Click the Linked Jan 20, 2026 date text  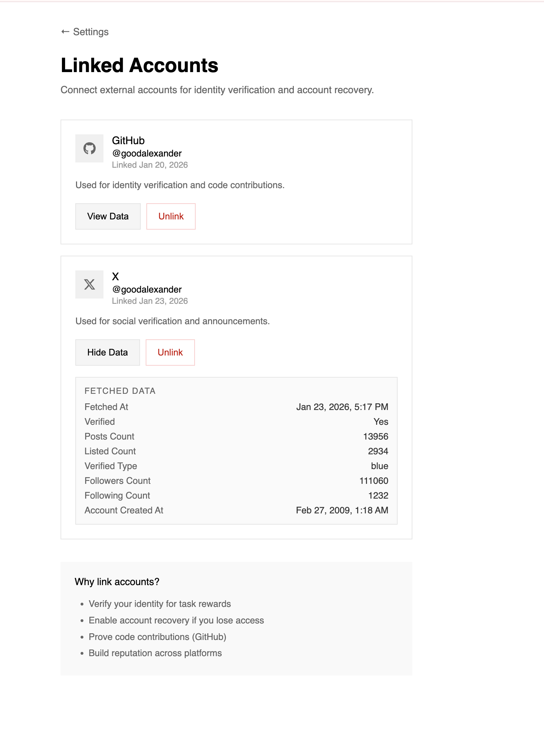coord(149,165)
